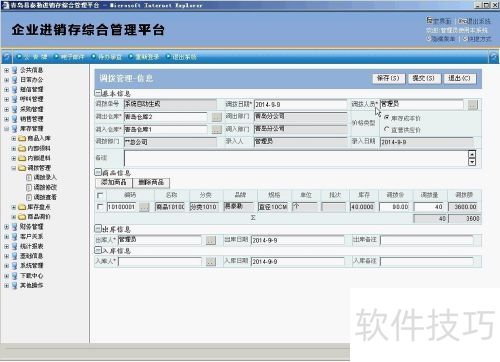
Task: Open the picker button beside 入库人 field
Action: coord(211,262)
